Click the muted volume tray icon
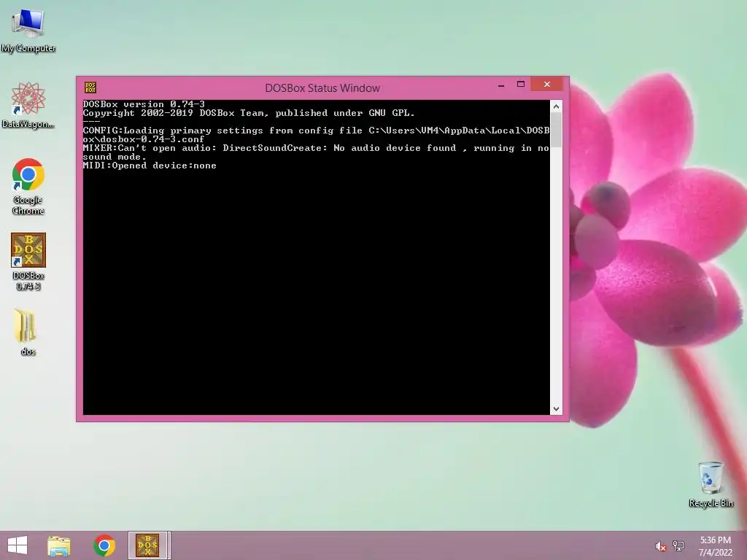Screen dimensions: 747x560 point(661,546)
